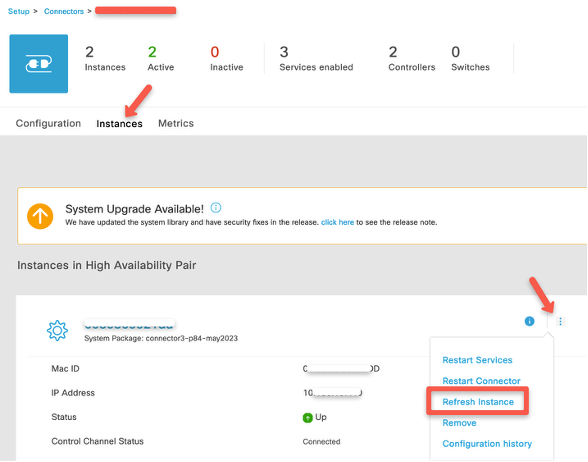The width and height of the screenshot is (588, 462).
Task: Follow the 'click here' release note link
Action: click(x=337, y=222)
